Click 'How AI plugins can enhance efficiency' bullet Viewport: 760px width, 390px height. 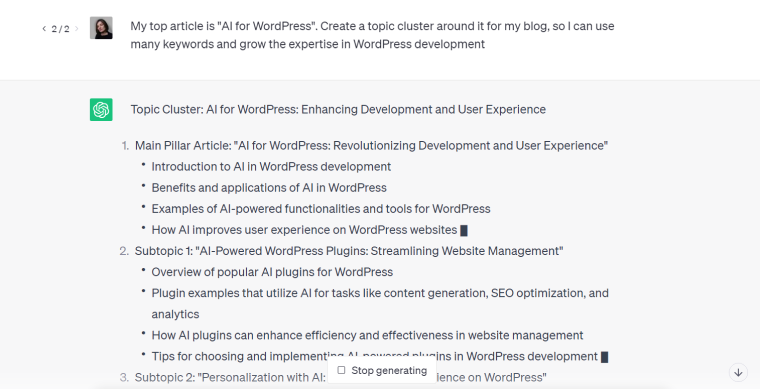[367, 335]
